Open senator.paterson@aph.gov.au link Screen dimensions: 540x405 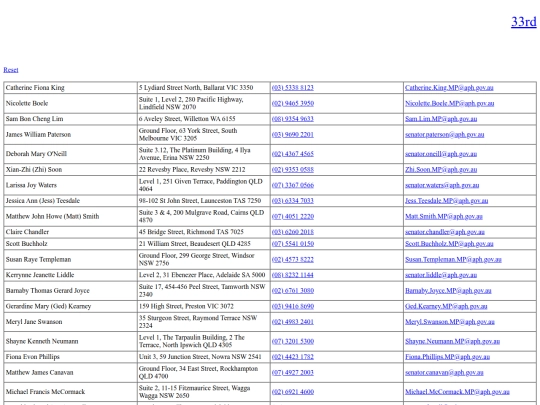pyautogui.click(x=445, y=135)
